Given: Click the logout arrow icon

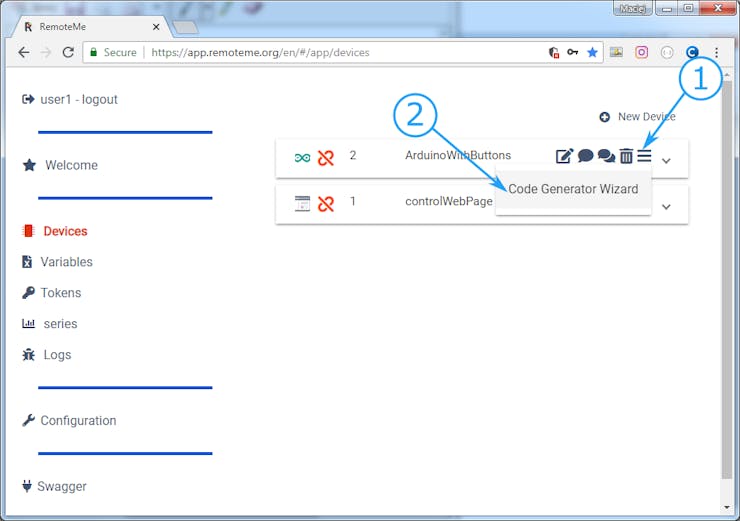Looking at the screenshot, I should (28, 99).
